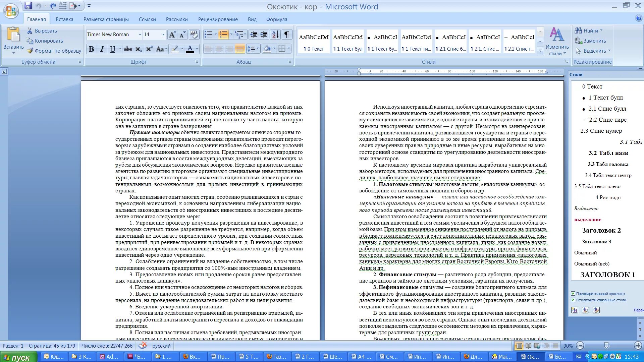644x362 pixels.
Task: Switch to the Вставка tab
Action: (x=64, y=19)
